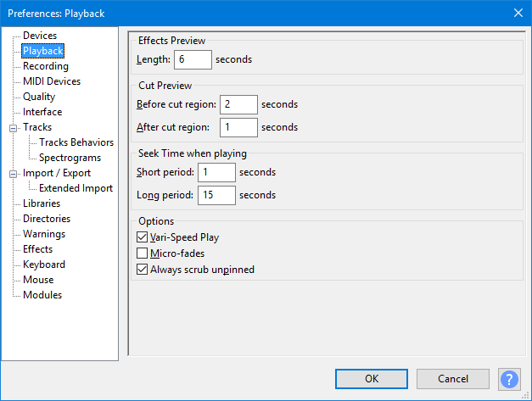Image resolution: width=532 pixels, height=401 pixels.
Task: Select Modules in the tree
Action: tap(42, 295)
